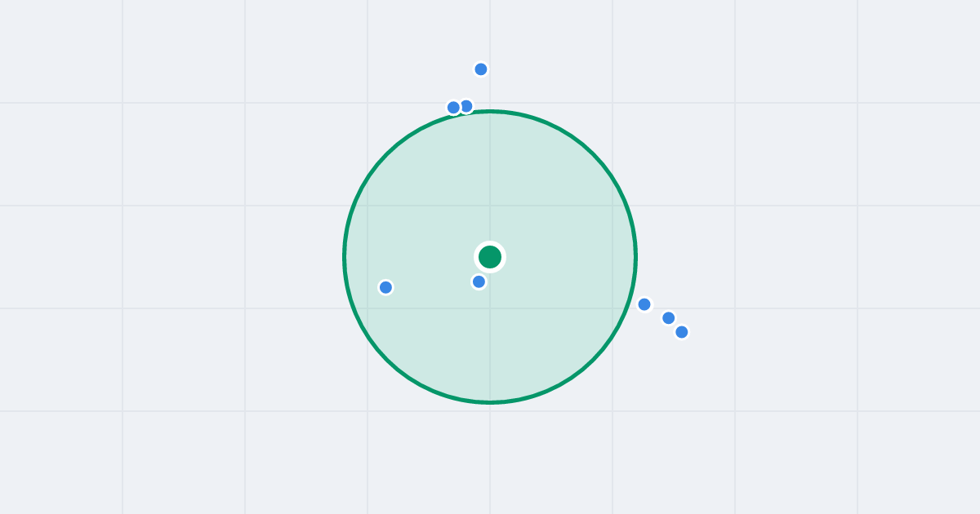Select the middle of three dots right of the circle

click(669, 318)
